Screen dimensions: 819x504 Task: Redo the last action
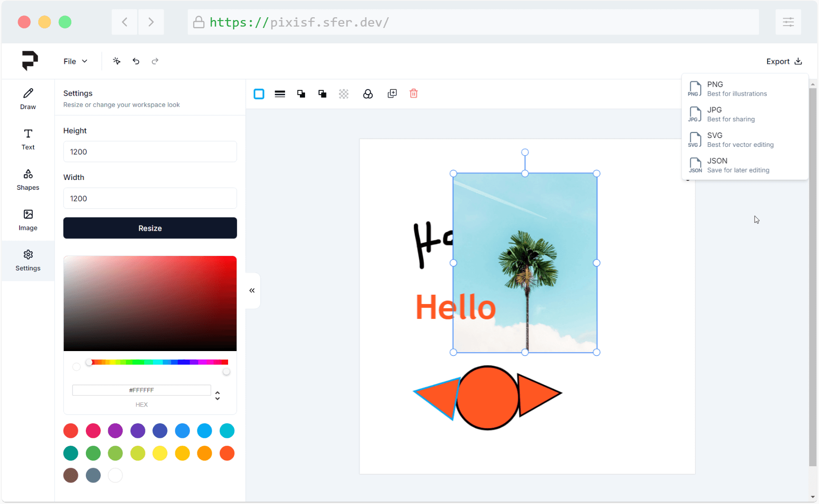click(155, 61)
